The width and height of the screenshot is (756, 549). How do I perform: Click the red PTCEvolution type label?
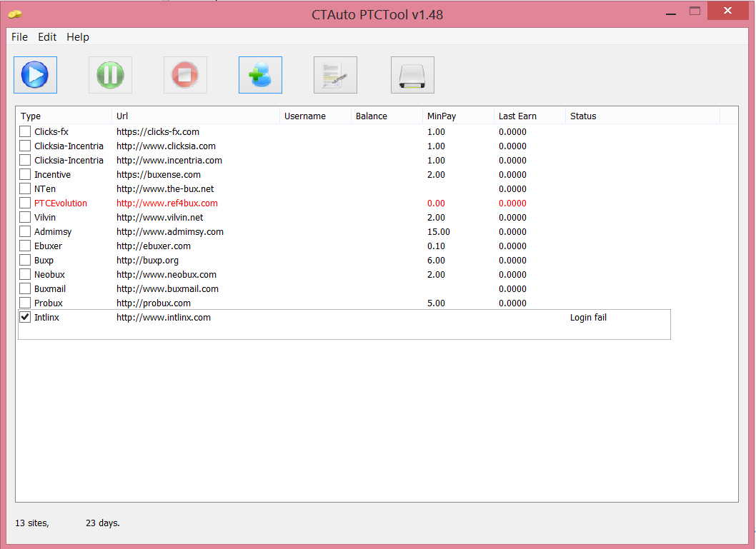point(60,203)
